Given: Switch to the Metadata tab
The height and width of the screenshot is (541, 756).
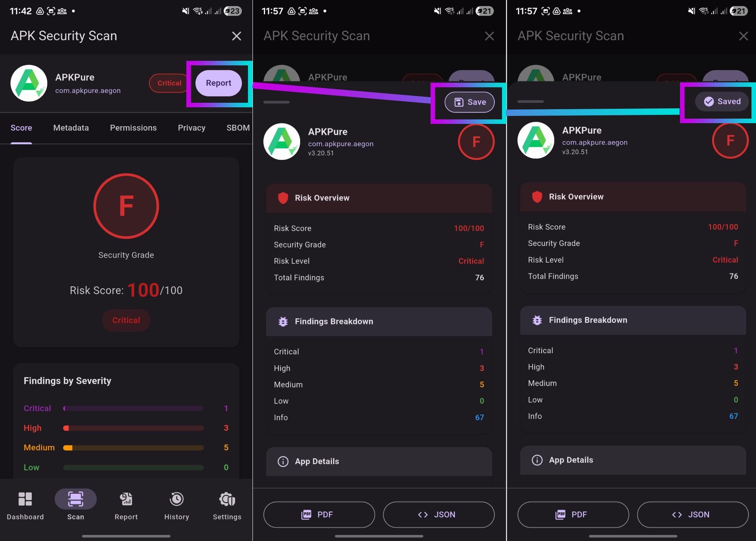Looking at the screenshot, I should click(71, 128).
